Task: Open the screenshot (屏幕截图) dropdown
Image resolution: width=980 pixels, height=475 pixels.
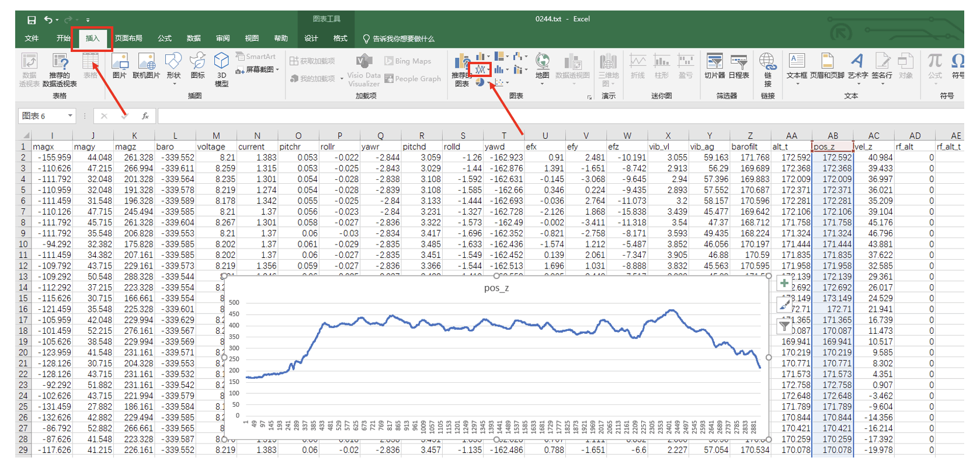Action: [259, 69]
